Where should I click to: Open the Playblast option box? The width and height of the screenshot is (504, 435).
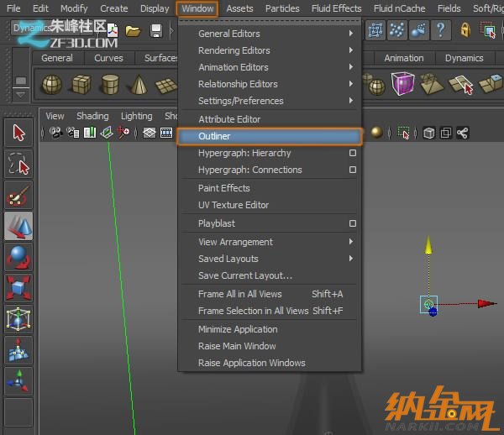tap(353, 223)
